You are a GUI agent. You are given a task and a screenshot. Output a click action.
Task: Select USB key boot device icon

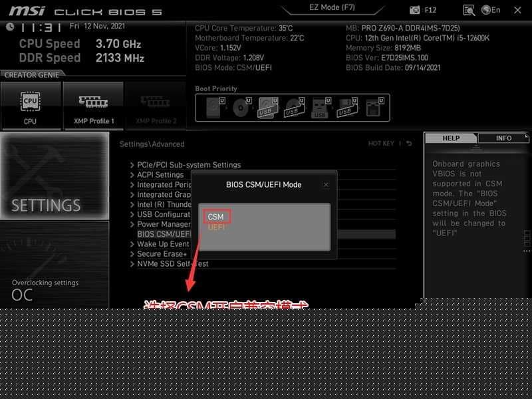[x=321, y=108]
